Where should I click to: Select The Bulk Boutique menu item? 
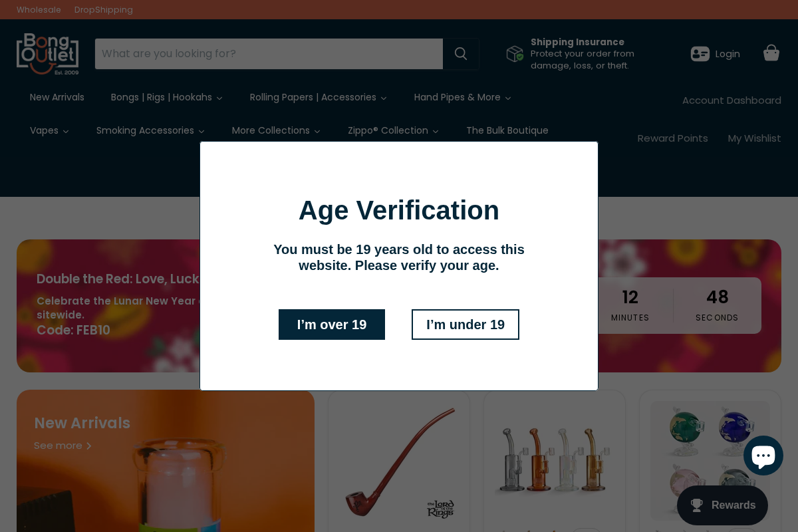(507, 131)
